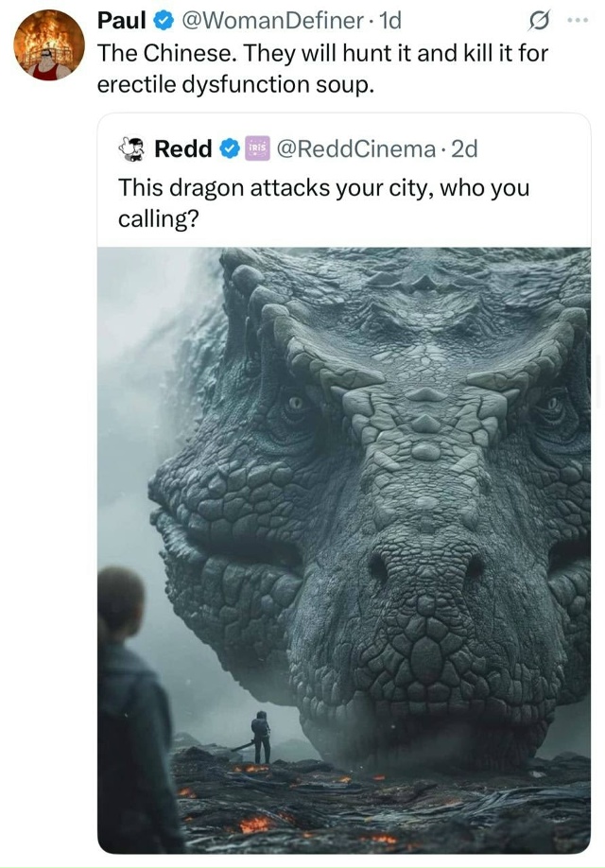The image size is (605, 868).
Task: Open the @ReddCinema handle
Action: pos(354,148)
